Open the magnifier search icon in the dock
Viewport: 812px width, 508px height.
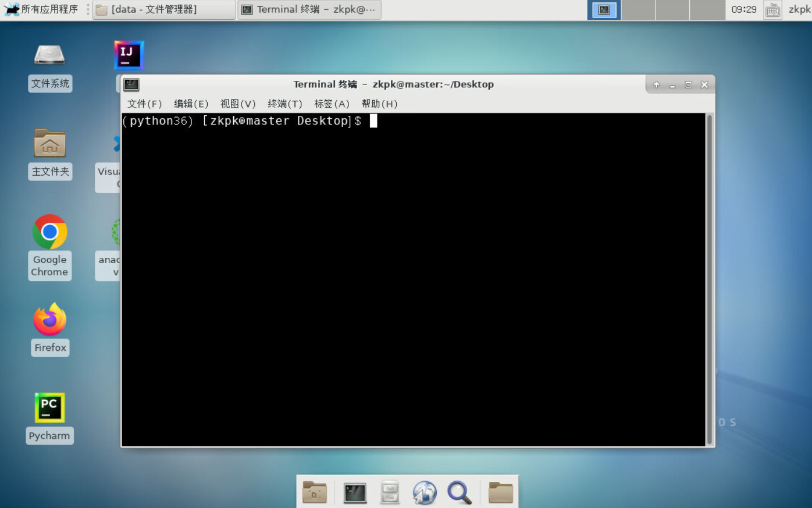click(x=460, y=493)
